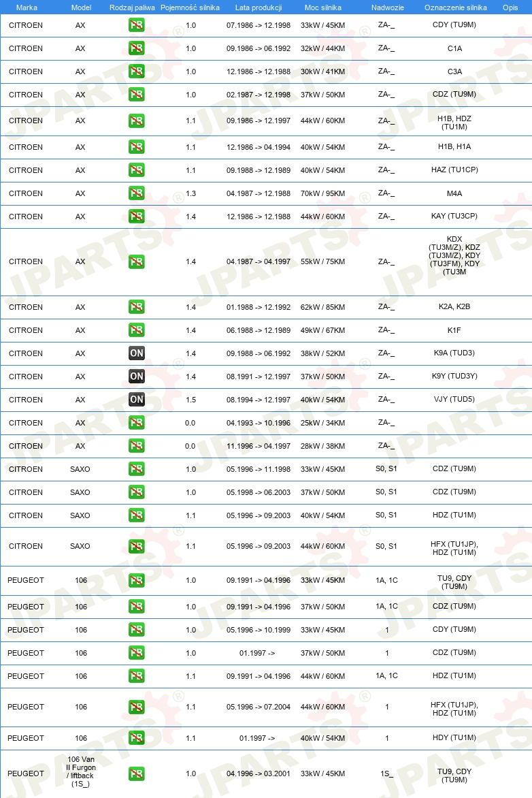Click the petrol icon in the K1F row

[136, 330]
